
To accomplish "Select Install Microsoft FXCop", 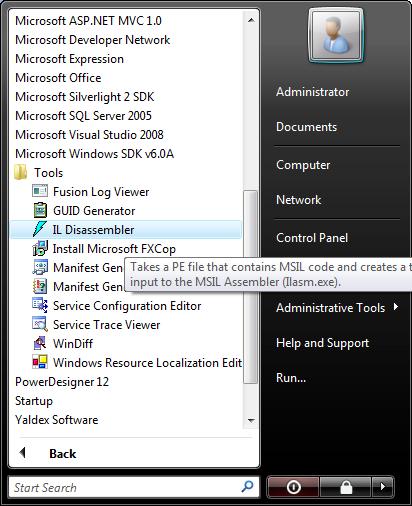I will (114, 249).
